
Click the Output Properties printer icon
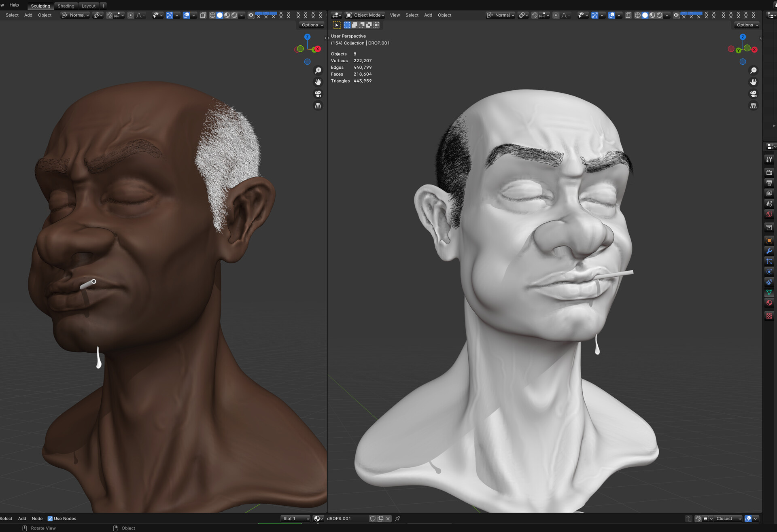[x=769, y=182]
